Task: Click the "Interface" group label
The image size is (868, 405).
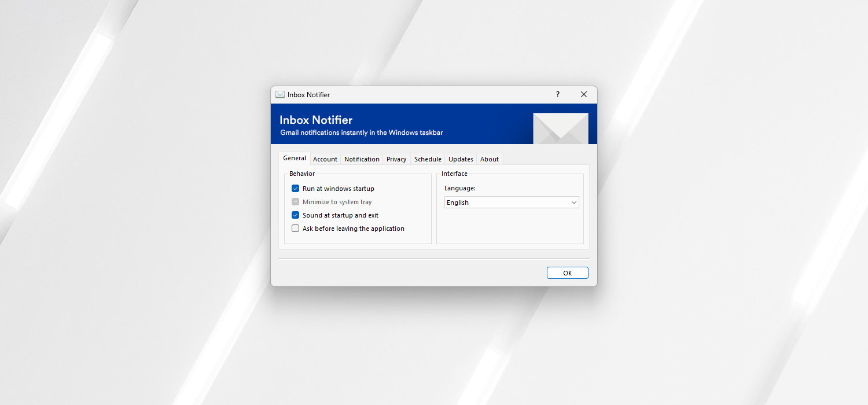Action: [454, 174]
